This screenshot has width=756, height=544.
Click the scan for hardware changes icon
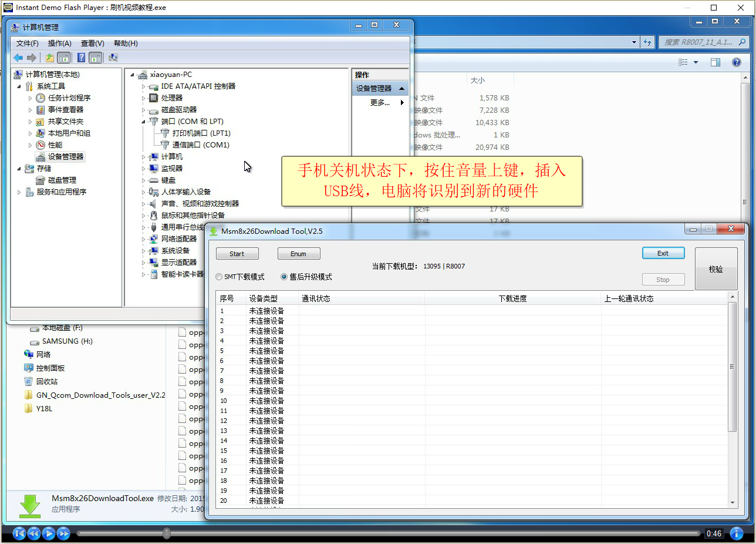(x=113, y=58)
